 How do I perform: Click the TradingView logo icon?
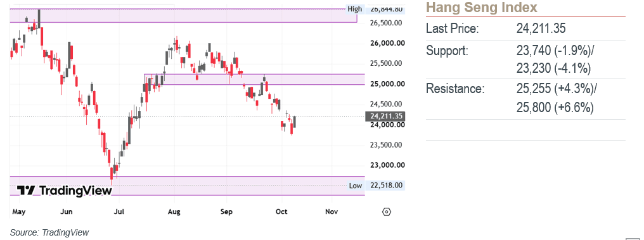pos(26,191)
